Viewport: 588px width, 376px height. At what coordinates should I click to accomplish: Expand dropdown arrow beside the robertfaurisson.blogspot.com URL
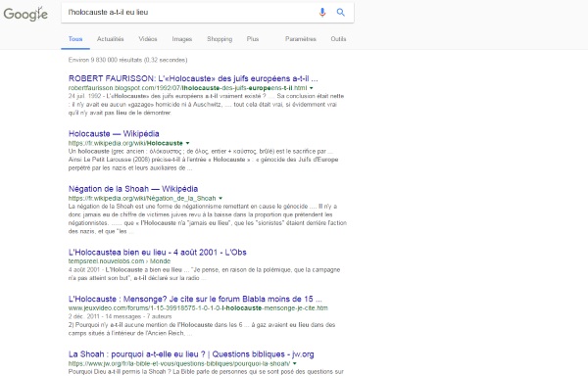tap(312, 88)
